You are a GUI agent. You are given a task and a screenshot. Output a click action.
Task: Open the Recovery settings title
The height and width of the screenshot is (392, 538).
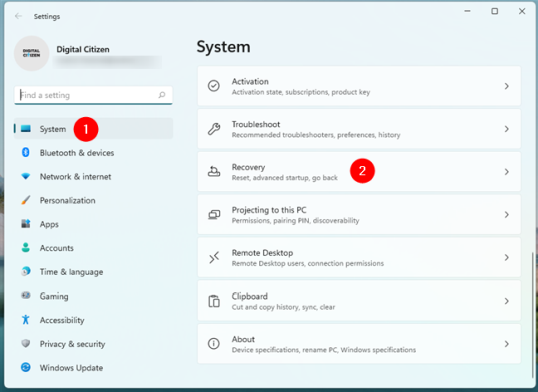click(248, 167)
